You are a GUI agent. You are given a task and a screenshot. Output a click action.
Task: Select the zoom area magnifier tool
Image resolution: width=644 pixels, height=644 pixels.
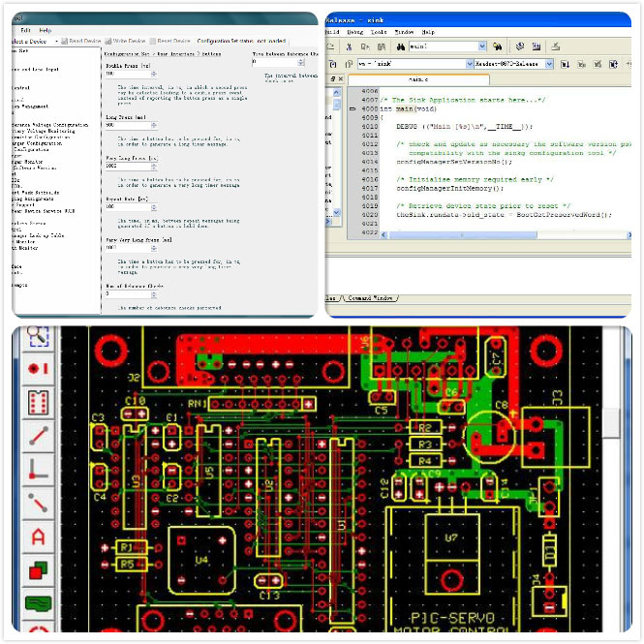click(38, 336)
